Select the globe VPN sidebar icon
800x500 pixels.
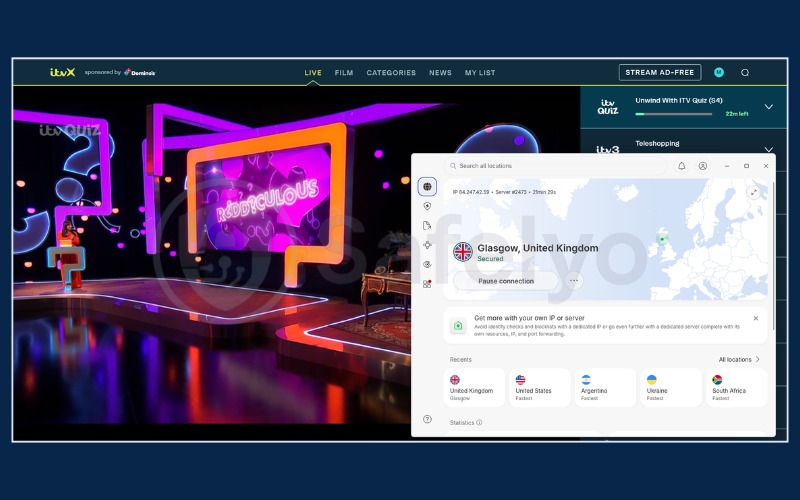pos(427,187)
